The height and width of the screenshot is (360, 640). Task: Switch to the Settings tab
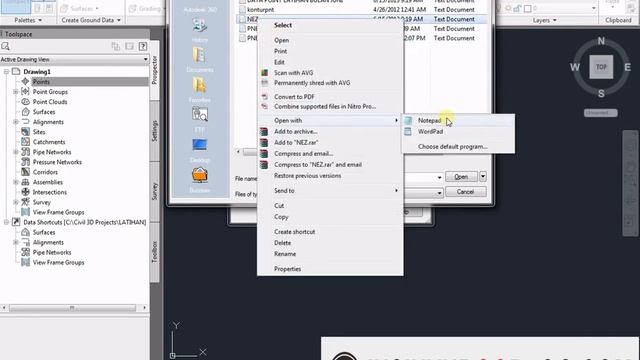pos(155,131)
